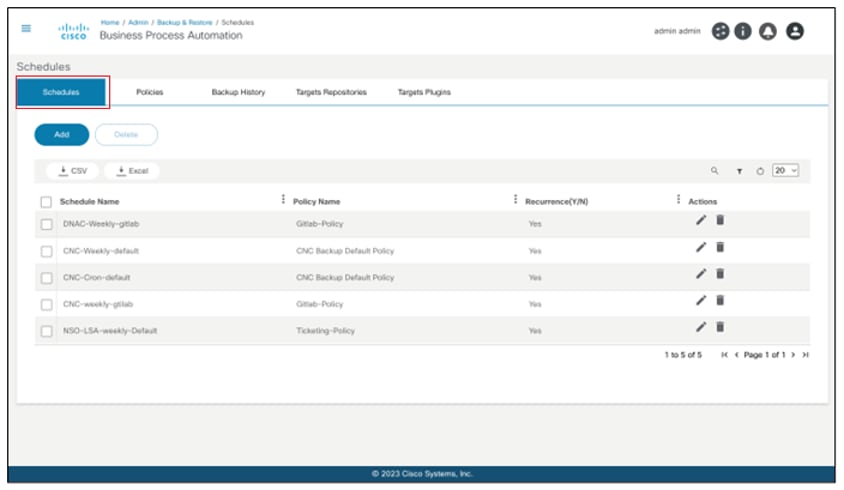
Task: Delete the CNC-weekly-gitlab schedule via trash icon
Action: pos(720,300)
